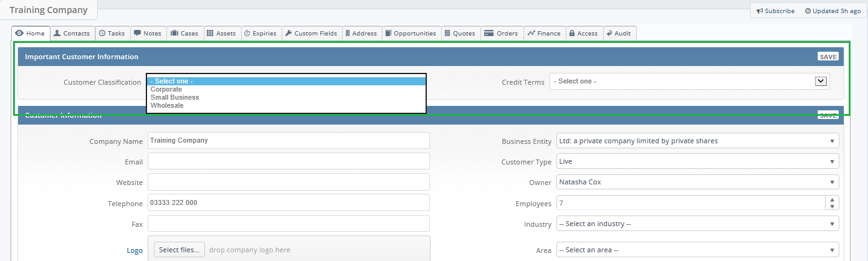Image resolution: width=868 pixels, height=261 pixels.
Task: Click into the Fax field
Action: tap(289, 224)
